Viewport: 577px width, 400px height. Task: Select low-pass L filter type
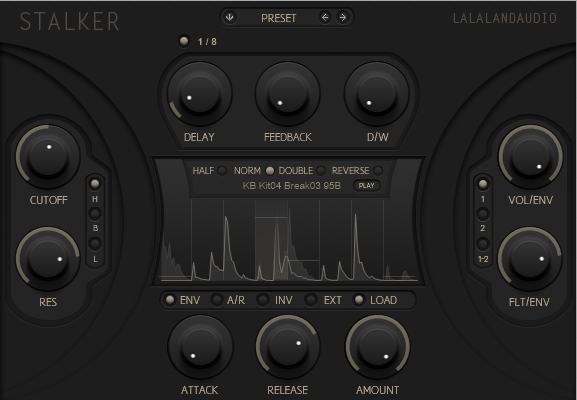point(95,244)
